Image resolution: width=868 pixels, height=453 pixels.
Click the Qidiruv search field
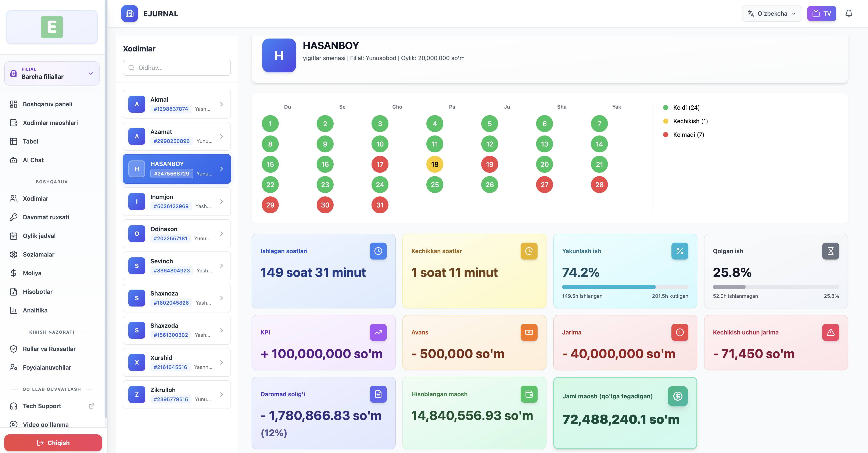(x=177, y=68)
